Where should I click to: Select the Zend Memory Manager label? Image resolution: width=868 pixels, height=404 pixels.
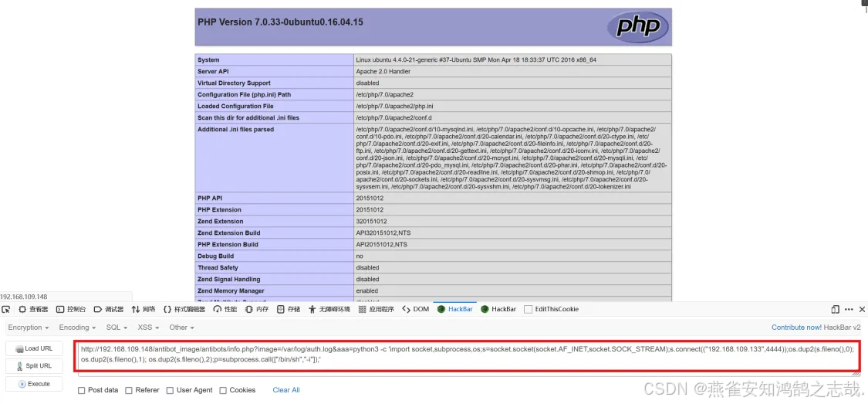click(231, 291)
